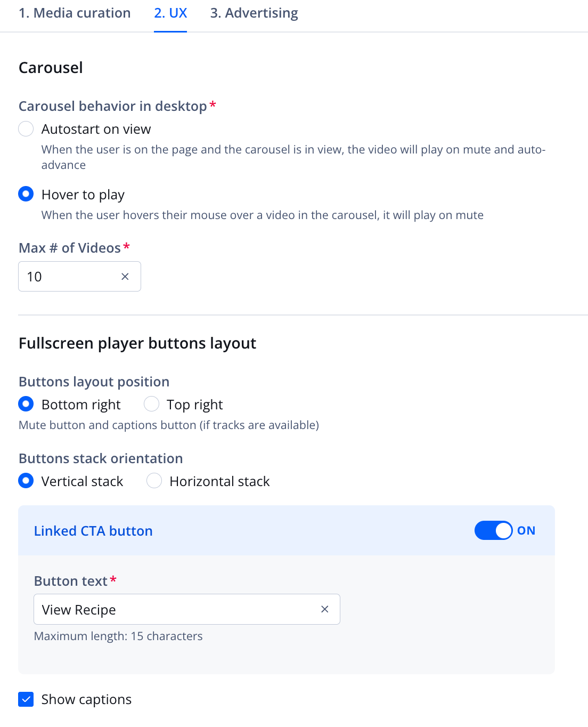Image resolution: width=588 pixels, height=727 pixels.
Task: Turn off the Linked CTA button toggle
Action: (x=493, y=530)
